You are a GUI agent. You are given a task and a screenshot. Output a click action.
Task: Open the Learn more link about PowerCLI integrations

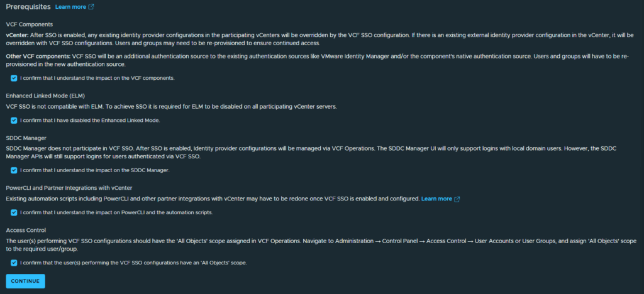point(436,199)
